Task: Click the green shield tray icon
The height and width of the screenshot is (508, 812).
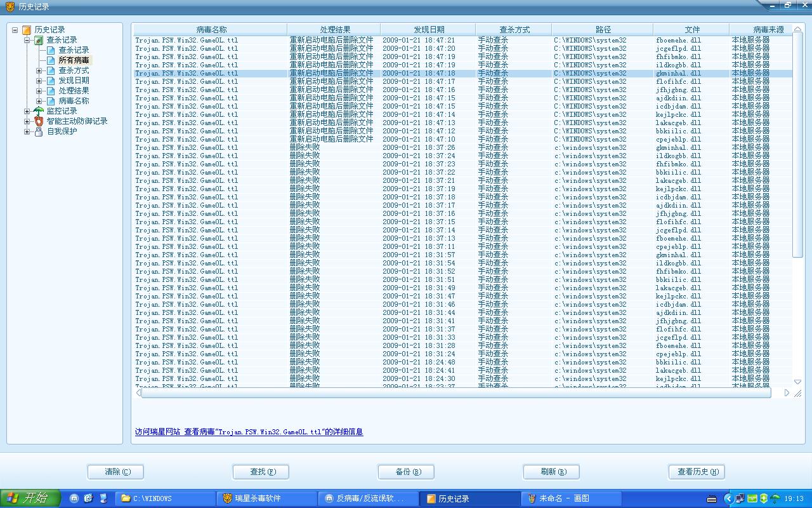Action: click(x=764, y=498)
